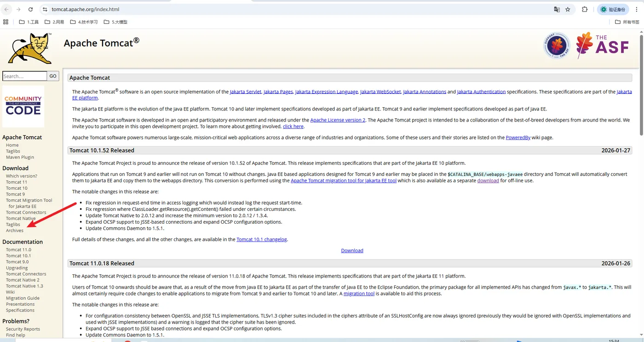Open the Apache License version 2 link
Screen dimensions: 644x342
[338, 120]
